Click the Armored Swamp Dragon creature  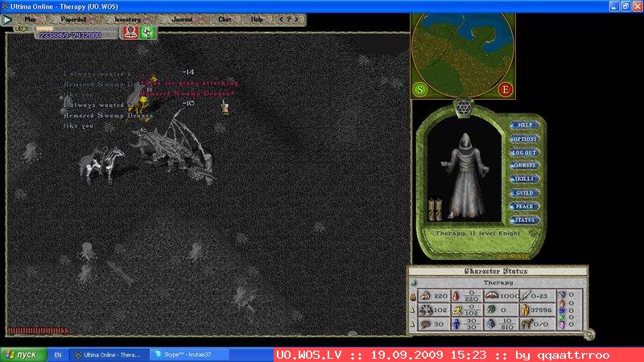[x=172, y=147]
